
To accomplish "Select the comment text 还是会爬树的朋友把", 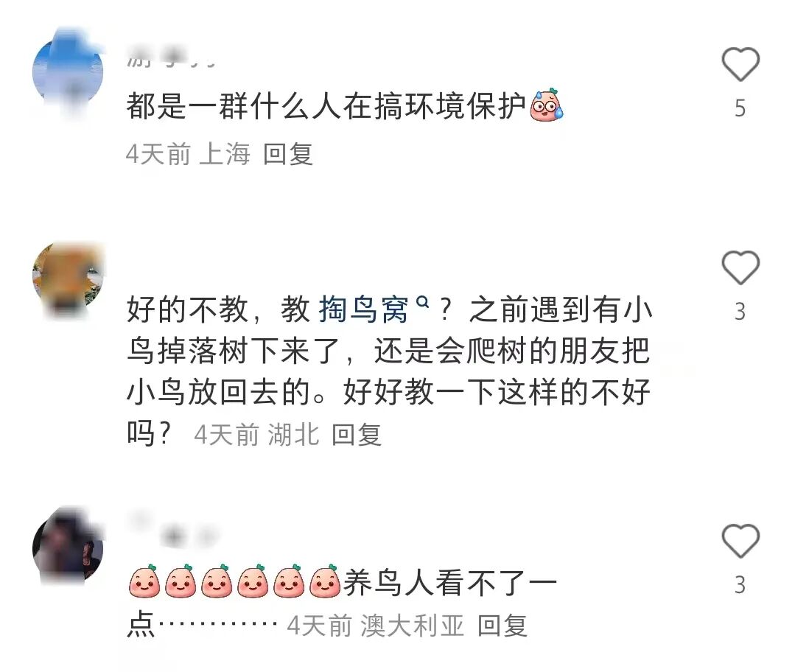I will 512,351.
